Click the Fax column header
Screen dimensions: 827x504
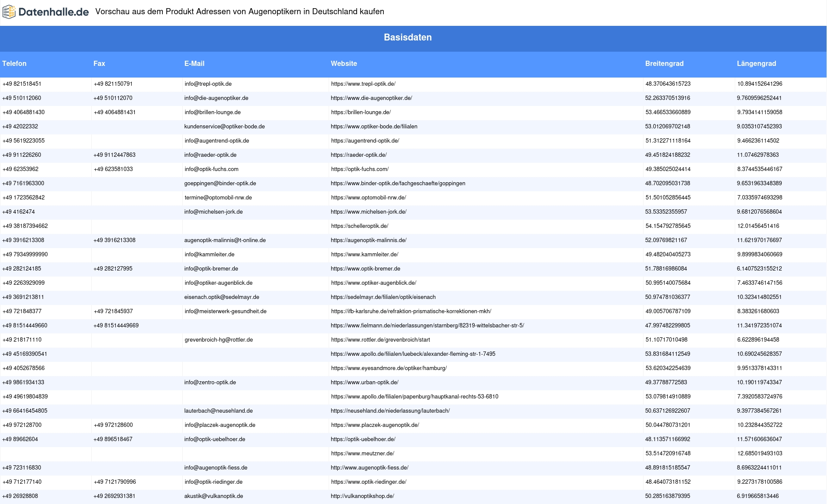99,63
